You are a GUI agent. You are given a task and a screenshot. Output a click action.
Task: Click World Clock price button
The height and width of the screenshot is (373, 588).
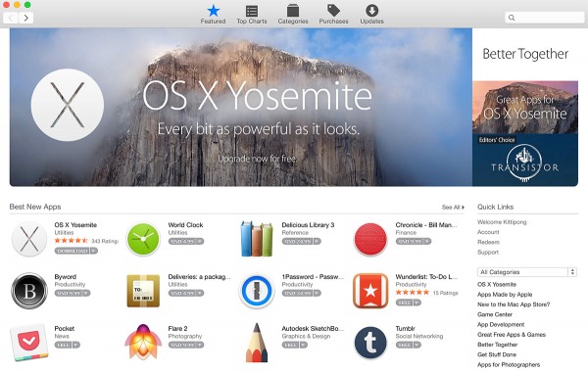pyautogui.click(x=182, y=241)
